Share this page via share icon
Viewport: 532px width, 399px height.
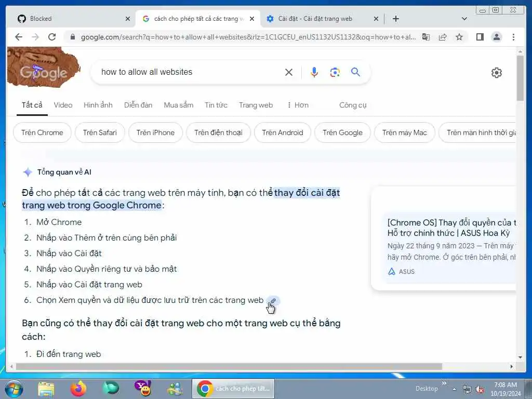443,37
